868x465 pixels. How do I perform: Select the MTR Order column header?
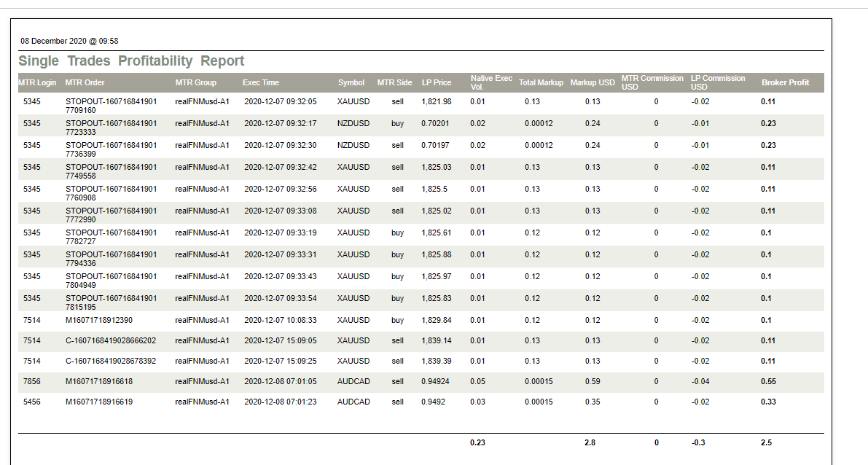85,82
